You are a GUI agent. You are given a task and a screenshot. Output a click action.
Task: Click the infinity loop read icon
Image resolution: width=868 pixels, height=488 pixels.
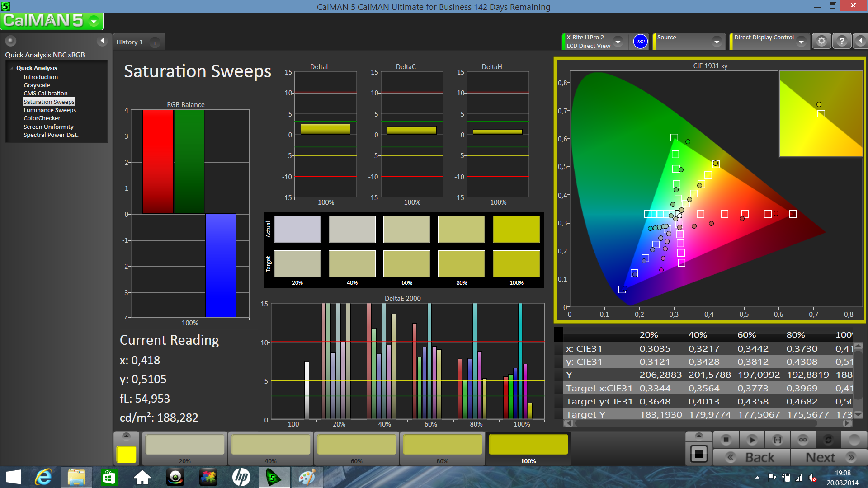coord(803,439)
